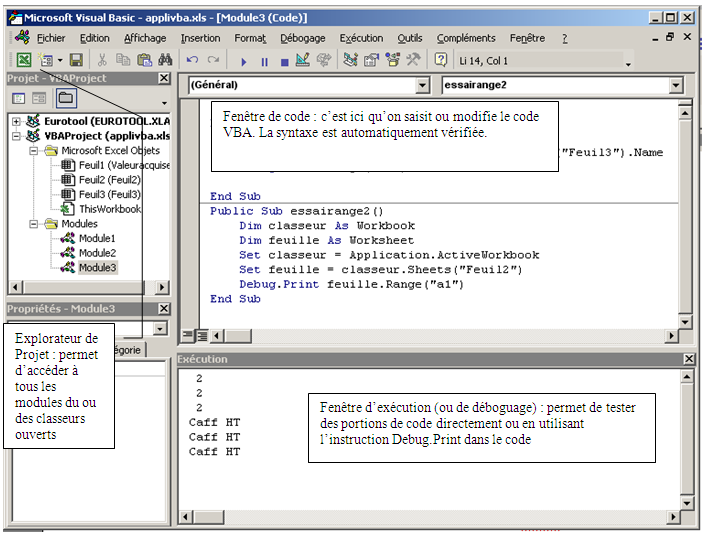Pause execution with the Break icon

click(x=264, y=62)
